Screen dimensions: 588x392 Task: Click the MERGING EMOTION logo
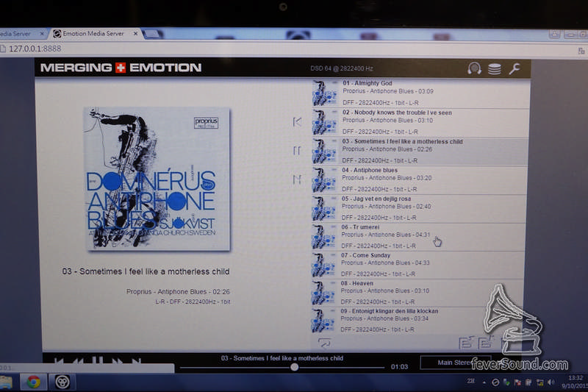point(121,68)
